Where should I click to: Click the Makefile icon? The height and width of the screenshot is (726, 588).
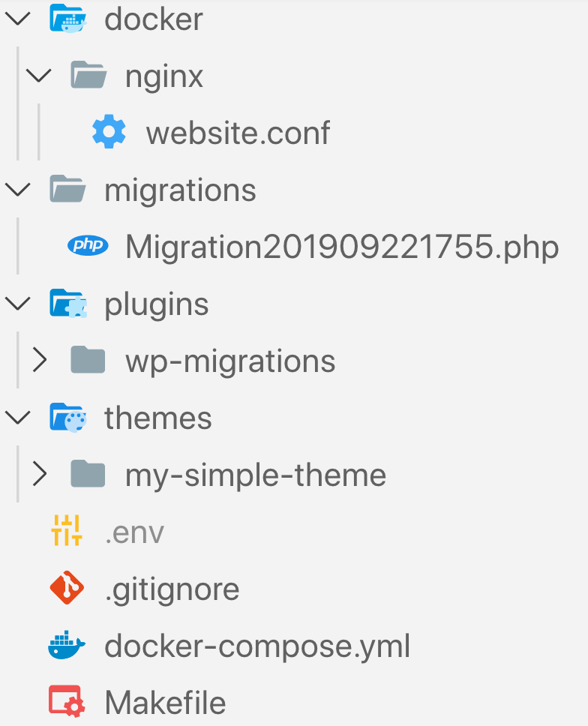pyautogui.click(x=68, y=702)
